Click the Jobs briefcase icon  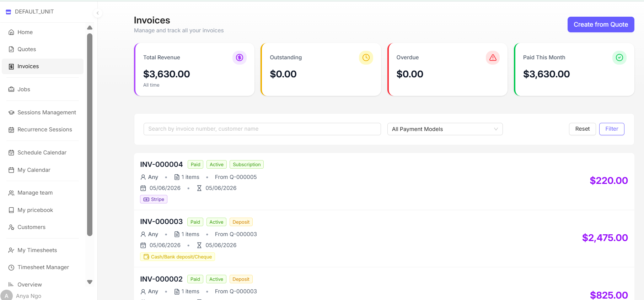tap(11, 89)
